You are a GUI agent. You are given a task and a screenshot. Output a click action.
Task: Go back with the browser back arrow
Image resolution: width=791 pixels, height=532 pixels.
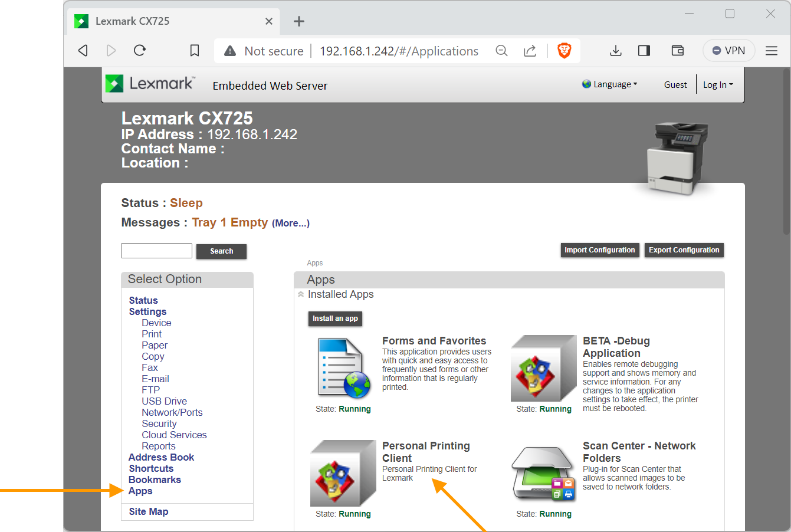click(83, 51)
